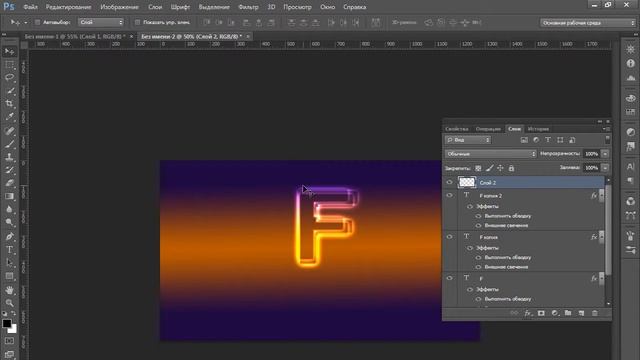Open the Основная рабочая среда workspace dropdown
Viewport: 640px width, 360px height.
click(588, 23)
